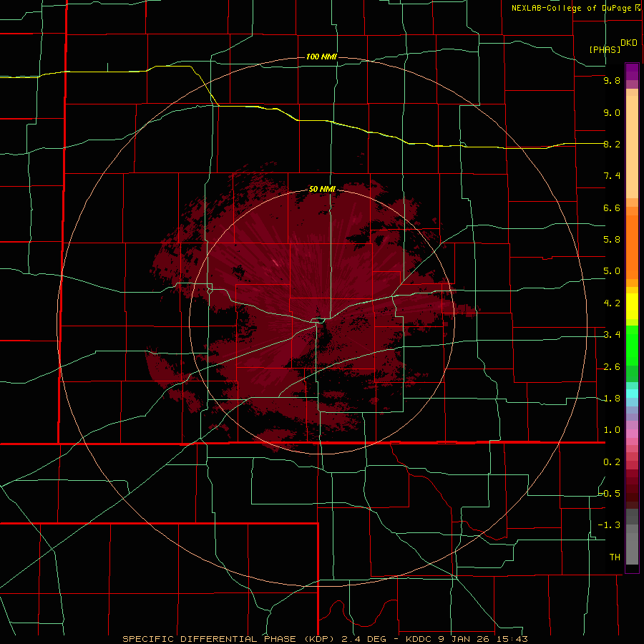The height and width of the screenshot is (644, 644).
Task: Select the 9.0 value on the scale
Action: 612,112
